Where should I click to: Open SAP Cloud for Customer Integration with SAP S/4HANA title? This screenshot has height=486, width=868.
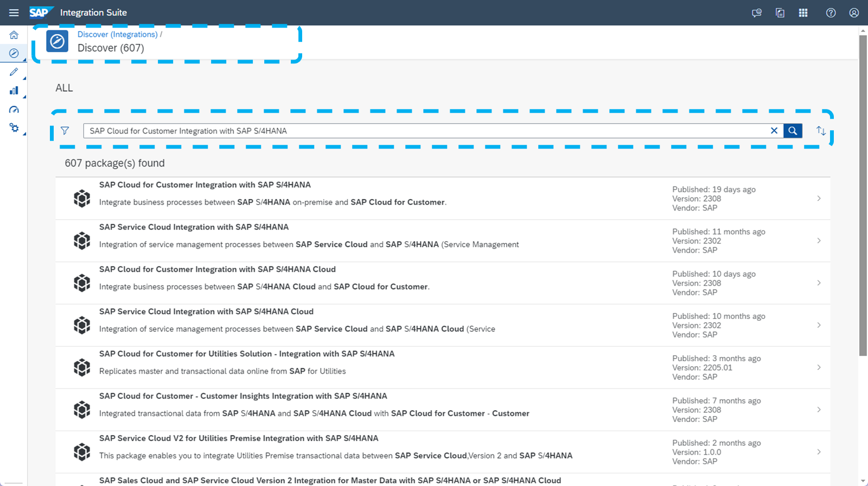pyautogui.click(x=205, y=185)
